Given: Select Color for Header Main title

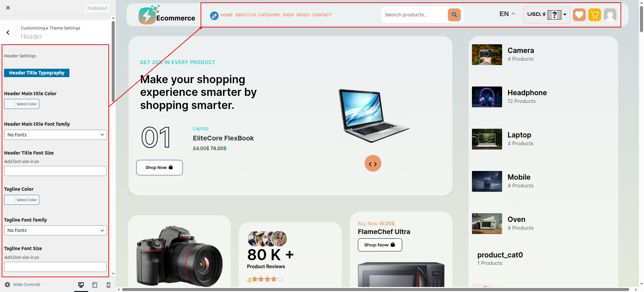Looking at the screenshot, I should pyautogui.click(x=21, y=104).
